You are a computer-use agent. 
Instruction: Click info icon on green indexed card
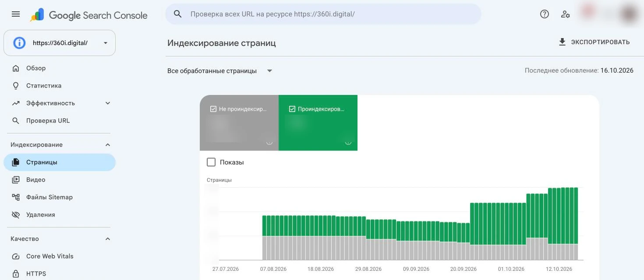(x=348, y=142)
